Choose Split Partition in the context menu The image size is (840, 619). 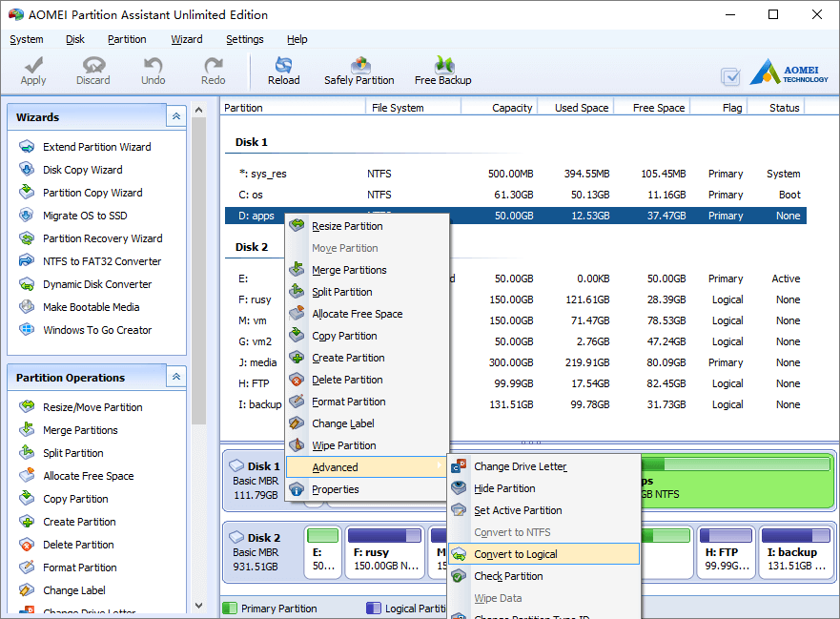367,292
